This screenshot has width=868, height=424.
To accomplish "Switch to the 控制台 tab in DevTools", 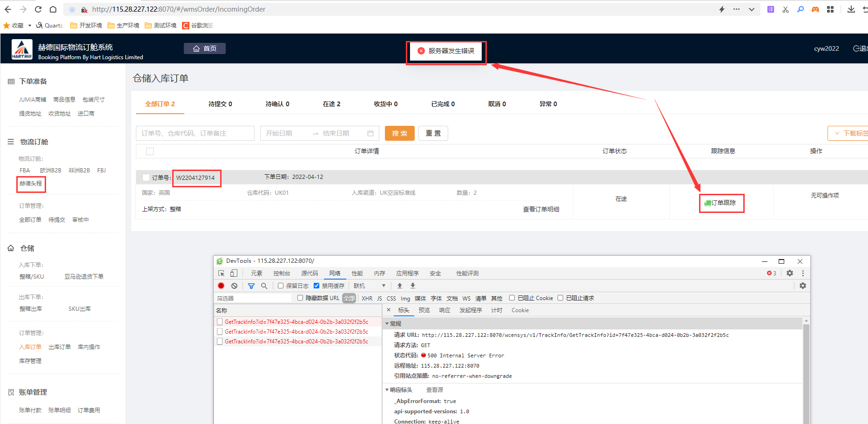I will (282, 273).
